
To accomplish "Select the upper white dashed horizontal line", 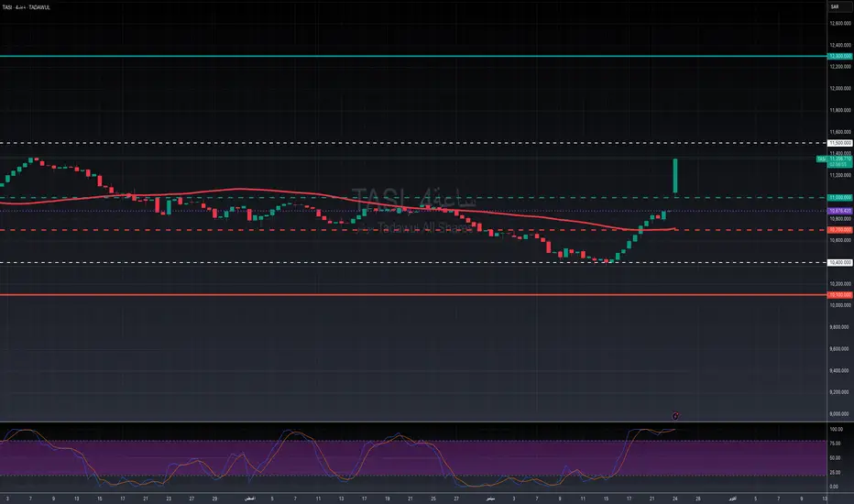I will click(x=367, y=143).
